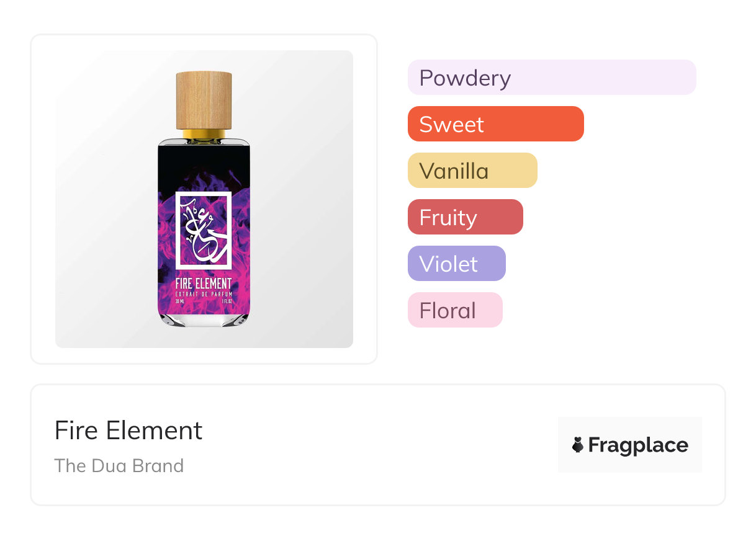Click the wooden cap of the bottle

point(204,99)
